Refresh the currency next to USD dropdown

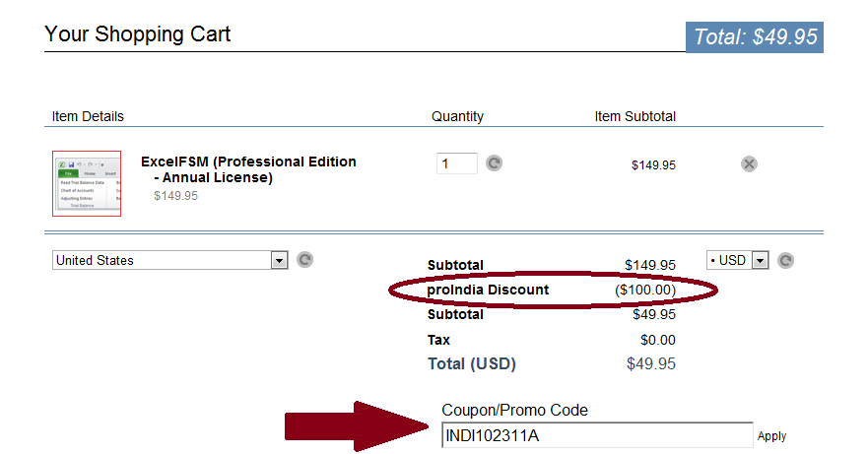785,260
